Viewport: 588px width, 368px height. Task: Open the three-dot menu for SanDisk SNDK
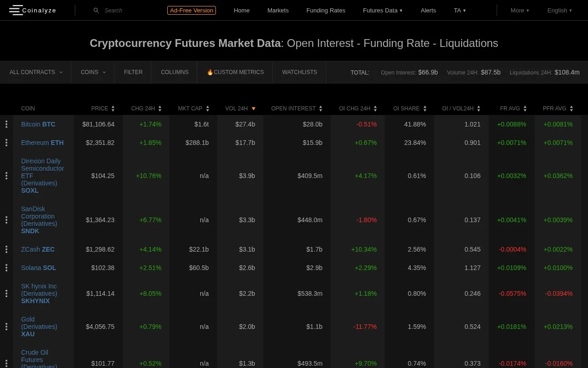6,220
